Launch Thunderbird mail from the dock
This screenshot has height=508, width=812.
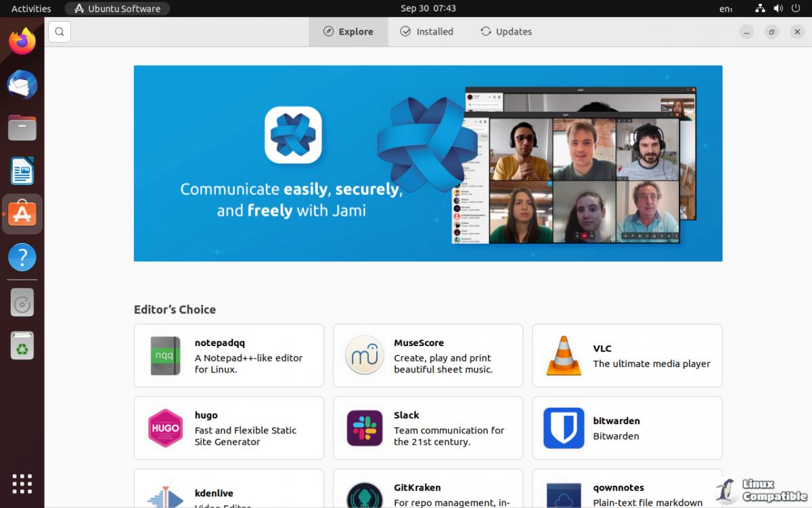22,85
